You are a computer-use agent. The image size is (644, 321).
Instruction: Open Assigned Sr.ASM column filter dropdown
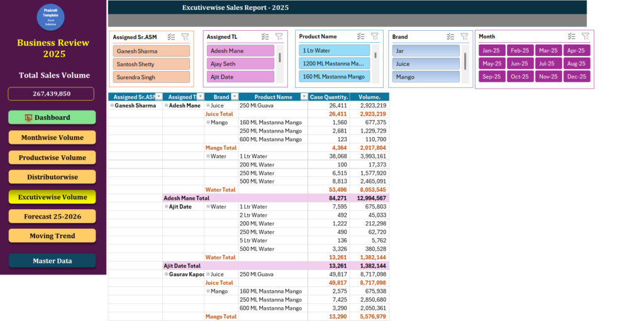click(x=159, y=97)
